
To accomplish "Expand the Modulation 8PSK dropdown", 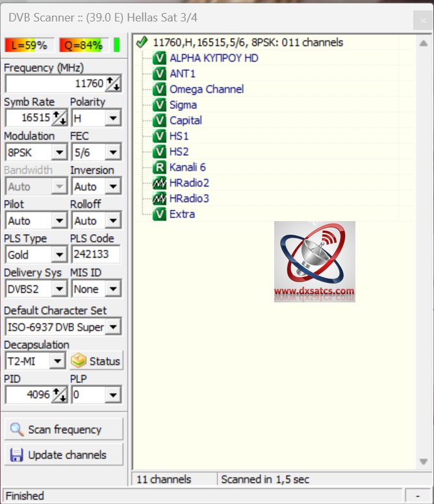I will pos(59,152).
